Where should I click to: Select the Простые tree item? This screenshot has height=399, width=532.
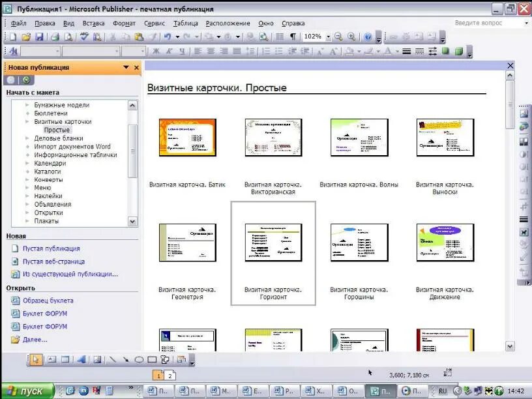(x=57, y=130)
